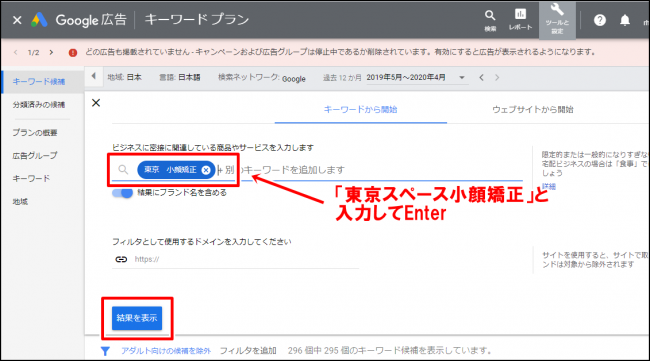Viewport: 650px width, 361px height.
Task: Open 分類済みの候補 in the sidebar
Action: point(39,104)
